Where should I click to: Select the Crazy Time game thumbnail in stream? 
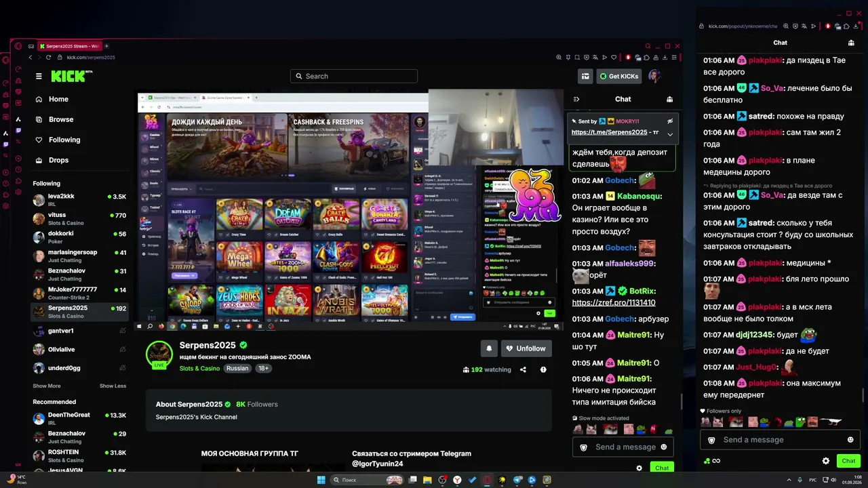(x=239, y=218)
